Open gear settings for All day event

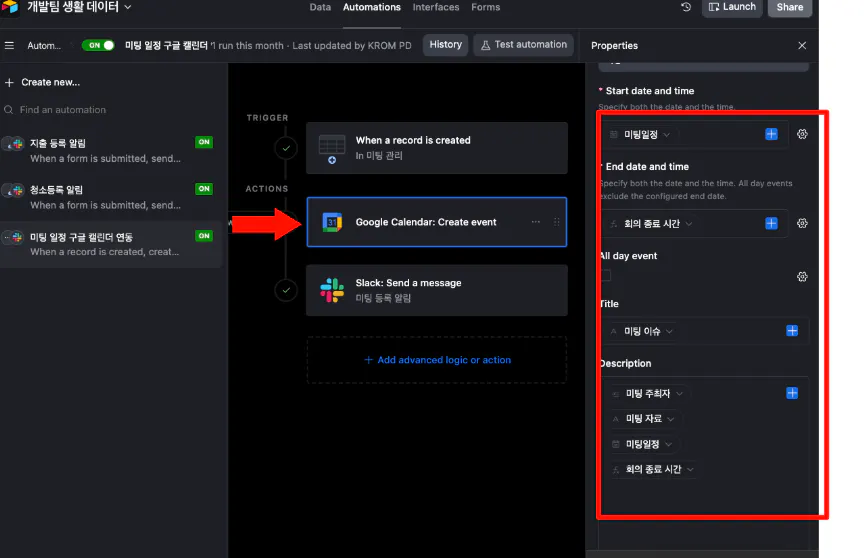pyautogui.click(x=802, y=277)
